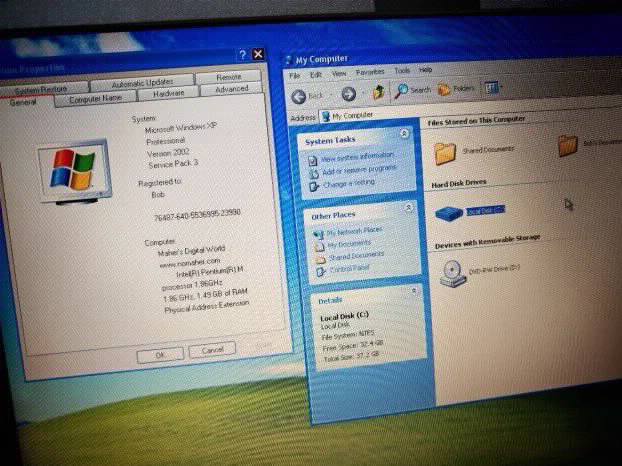622x466 pixels.
Task: Open the Edit menu
Action: coord(316,75)
